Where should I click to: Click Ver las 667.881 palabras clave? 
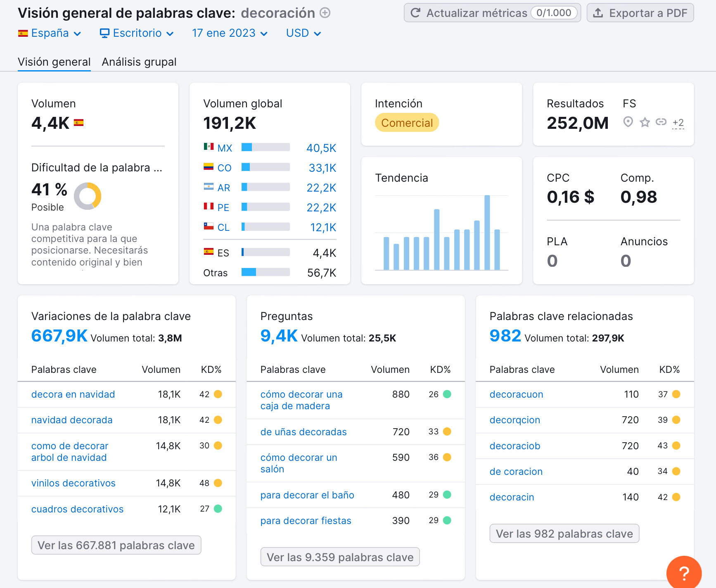click(116, 545)
